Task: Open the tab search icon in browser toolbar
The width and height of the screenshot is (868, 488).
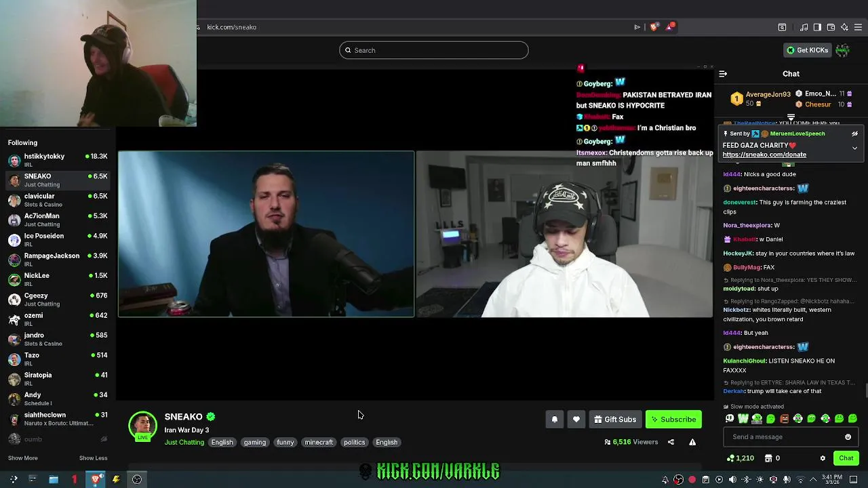Action: [782, 27]
